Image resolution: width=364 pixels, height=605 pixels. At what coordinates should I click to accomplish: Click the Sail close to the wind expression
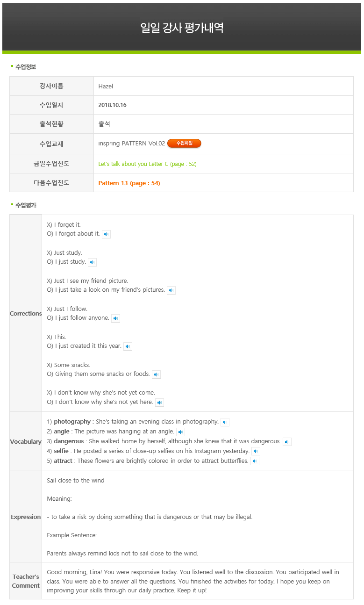[x=76, y=481]
